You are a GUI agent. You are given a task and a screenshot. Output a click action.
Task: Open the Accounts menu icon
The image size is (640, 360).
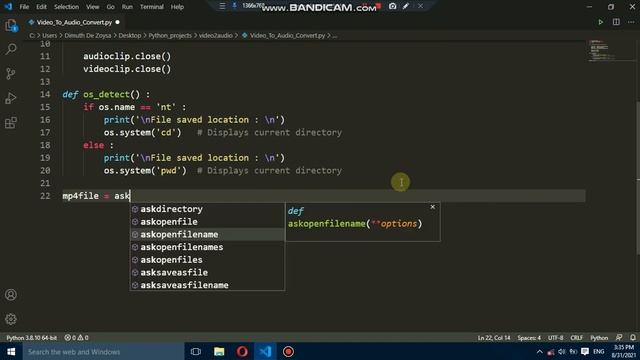click(x=11, y=295)
